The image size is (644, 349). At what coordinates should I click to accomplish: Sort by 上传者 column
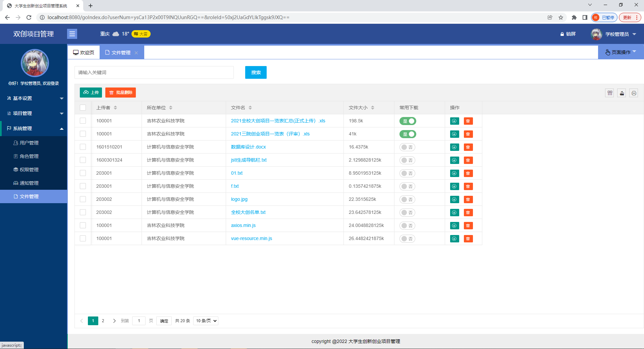(x=115, y=108)
